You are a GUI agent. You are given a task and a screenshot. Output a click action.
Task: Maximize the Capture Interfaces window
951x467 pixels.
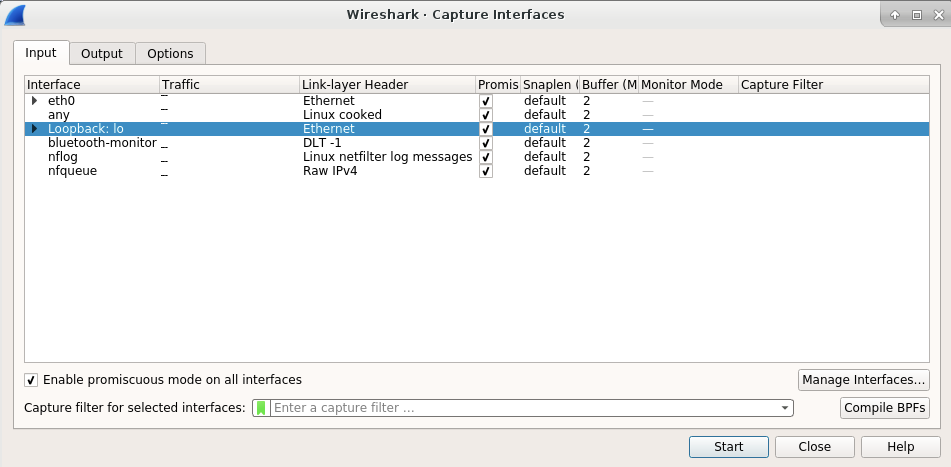click(x=916, y=15)
